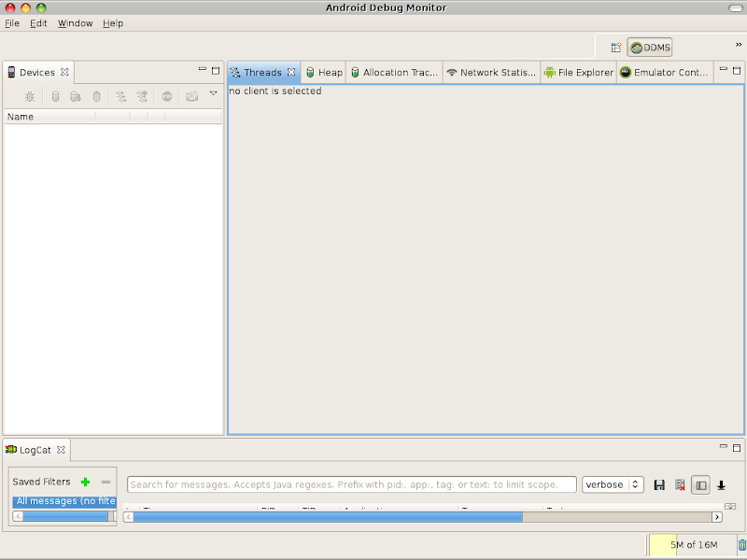The height and width of the screenshot is (560, 747).
Task: Maximize the LogCat panel
Action: pyautogui.click(x=737, y=448)
